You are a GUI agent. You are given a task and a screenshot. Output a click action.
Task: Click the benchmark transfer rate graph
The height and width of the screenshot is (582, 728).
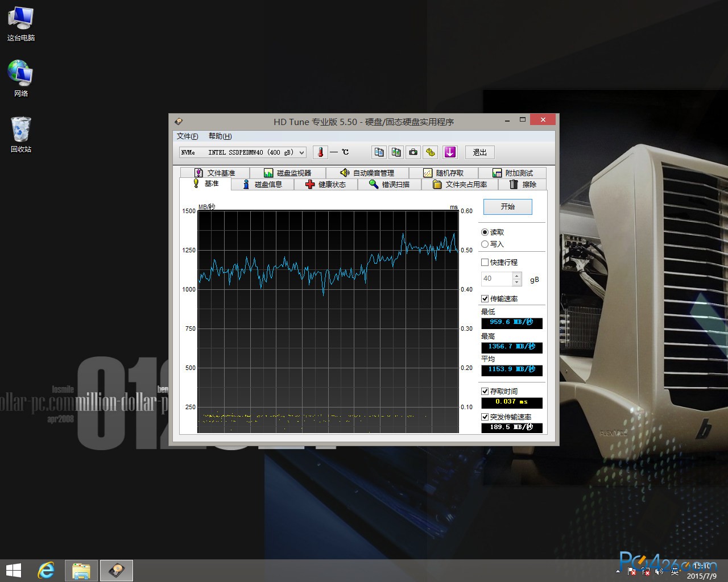point(328,322)
